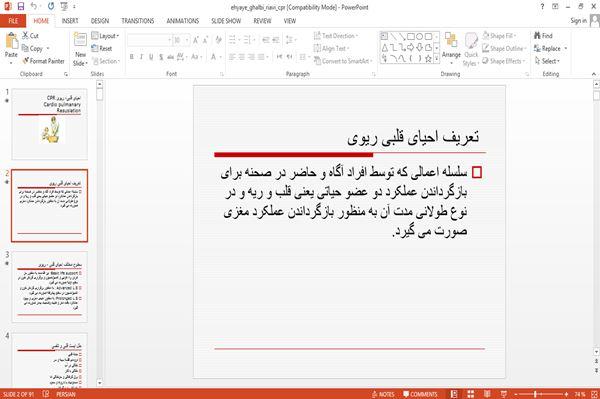Open the REVIEW tab
This screenshot has height=399, width=600.
click(x=262, y=21)
